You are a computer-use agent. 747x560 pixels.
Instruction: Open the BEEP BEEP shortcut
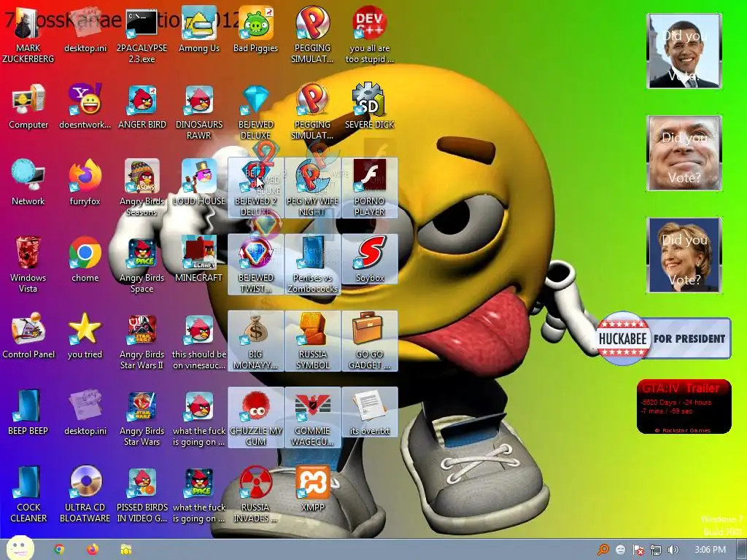point(28,413)
